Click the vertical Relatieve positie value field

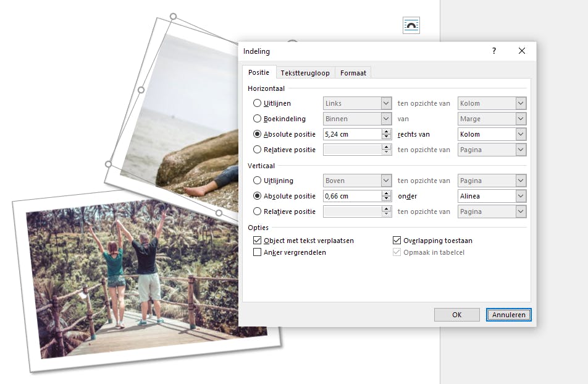[352, 211]
